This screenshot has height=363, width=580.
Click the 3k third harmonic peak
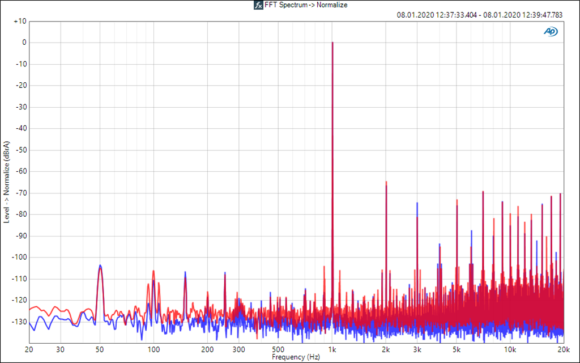[x=417, y=204]
